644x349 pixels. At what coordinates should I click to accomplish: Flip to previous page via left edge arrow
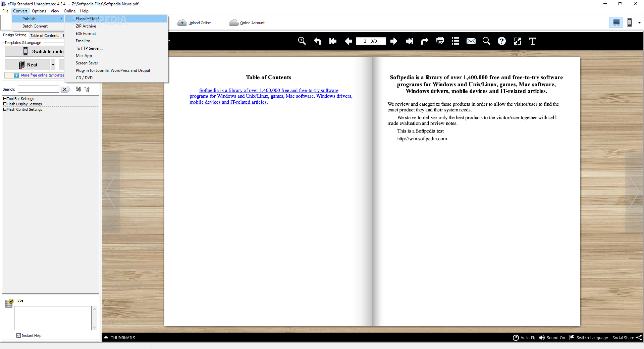tap(110, 192)
